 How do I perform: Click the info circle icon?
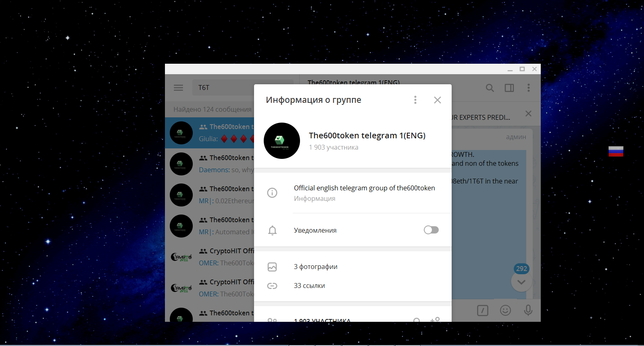pyautogui.click(x=272, y=193)
